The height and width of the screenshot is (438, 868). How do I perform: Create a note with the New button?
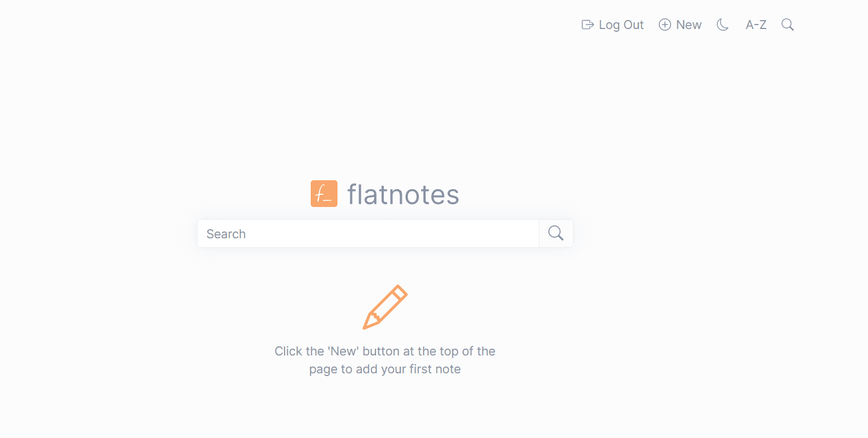[x=681, y=25]
